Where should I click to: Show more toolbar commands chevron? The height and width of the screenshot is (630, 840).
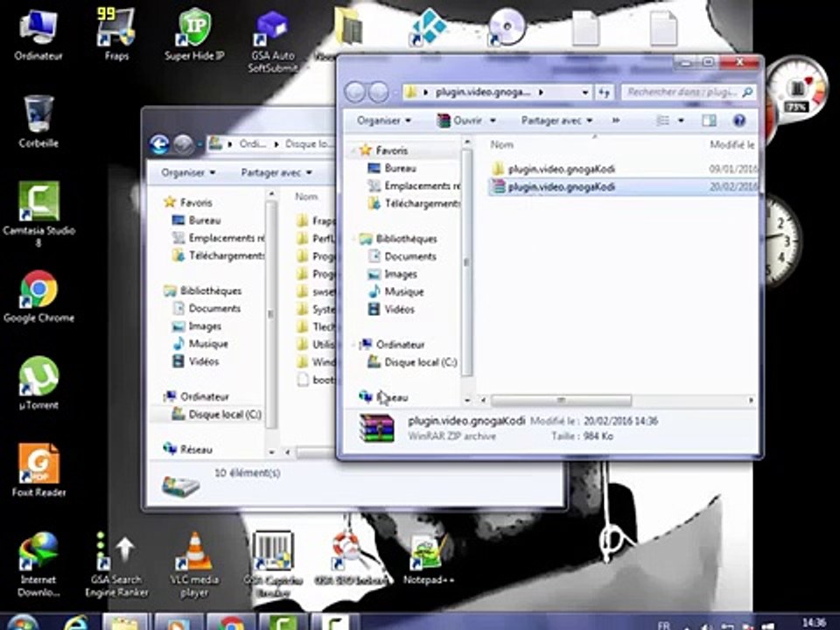click(616, 121)
